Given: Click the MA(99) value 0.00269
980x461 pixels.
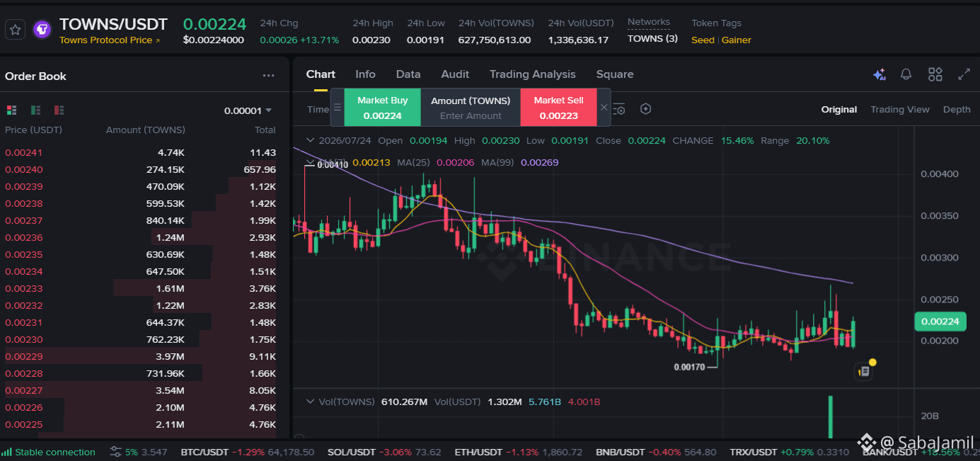Looking at the screenshot, I should coord(539,162).
